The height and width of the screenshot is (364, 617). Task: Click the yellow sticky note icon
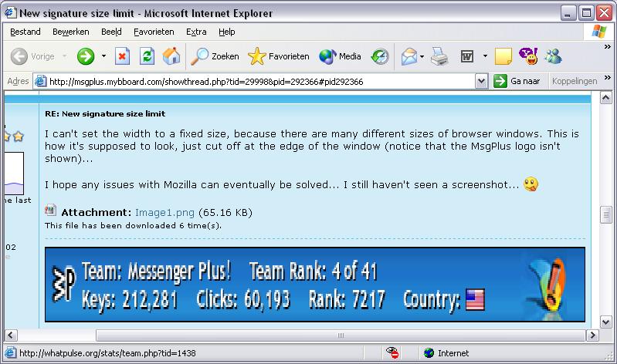(503, 56)
